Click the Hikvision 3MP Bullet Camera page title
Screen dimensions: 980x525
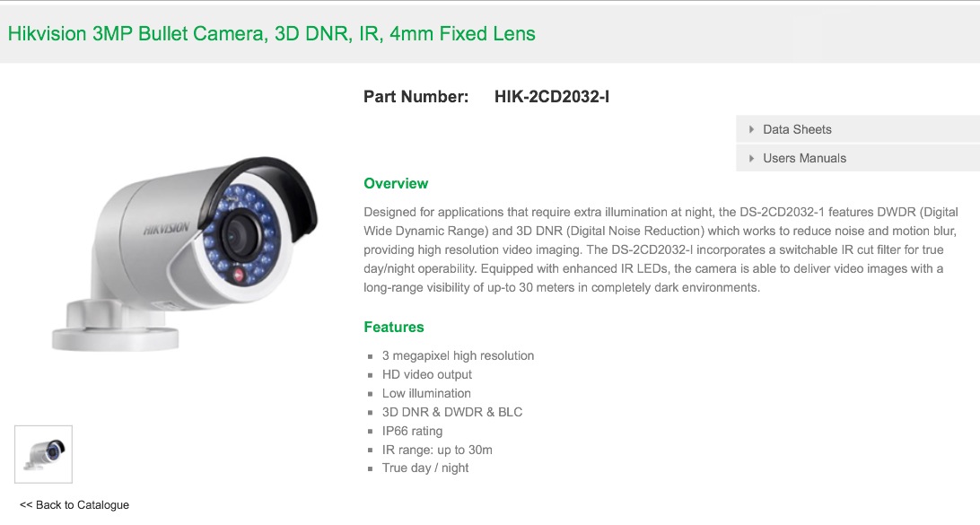271,33
